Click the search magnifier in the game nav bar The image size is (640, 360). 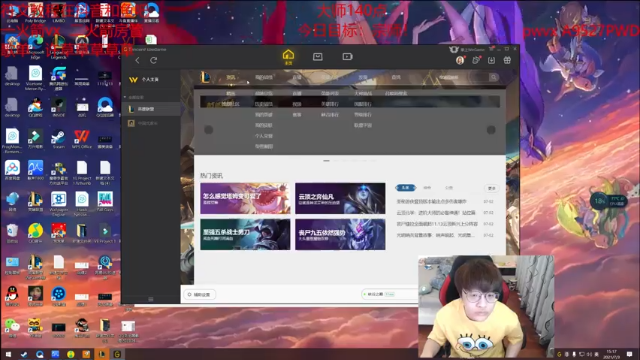493,77
